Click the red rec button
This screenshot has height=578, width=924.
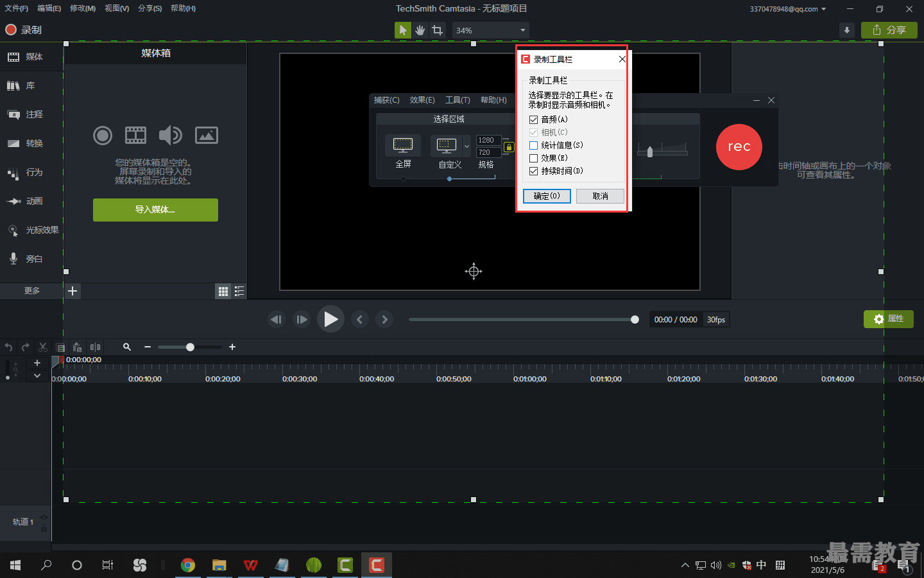click(x=739, y=147)
